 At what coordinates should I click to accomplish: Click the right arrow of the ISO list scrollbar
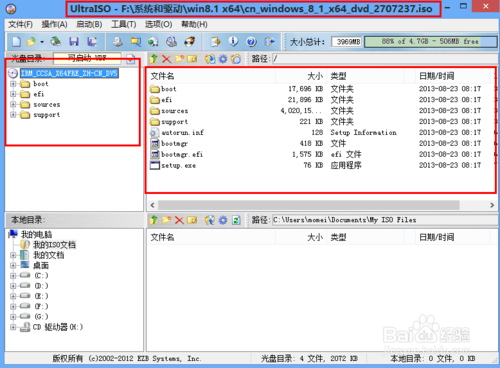[492, 205]
